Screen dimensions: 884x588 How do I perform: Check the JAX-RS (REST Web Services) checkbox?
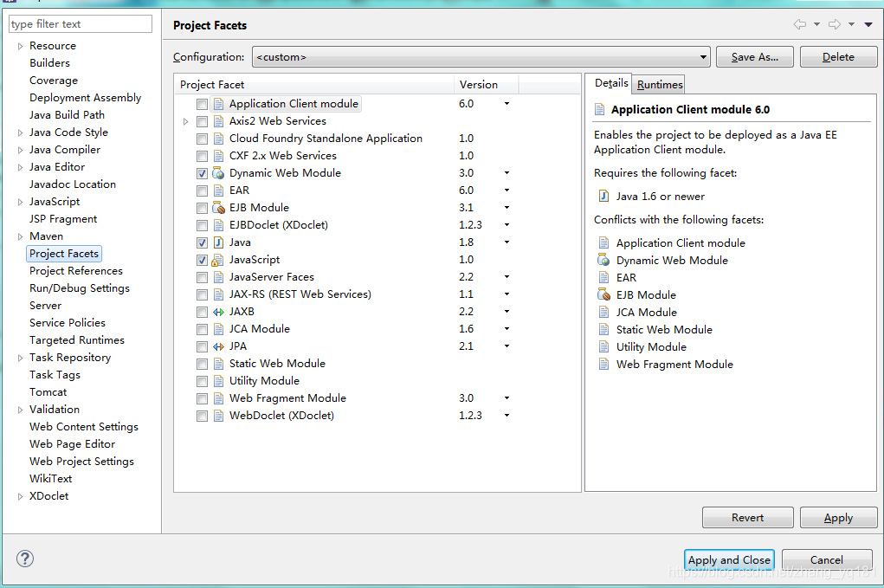point(202,294)
